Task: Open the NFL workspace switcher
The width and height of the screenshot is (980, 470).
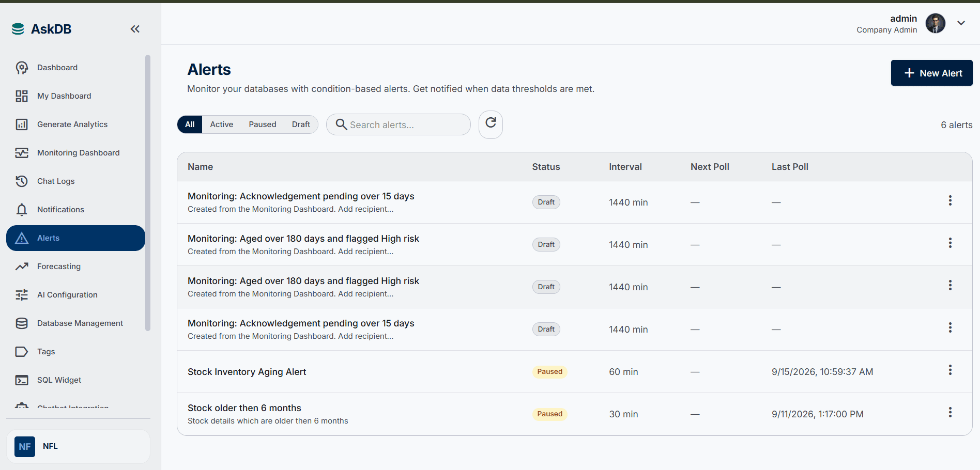Action: point(78,447)
